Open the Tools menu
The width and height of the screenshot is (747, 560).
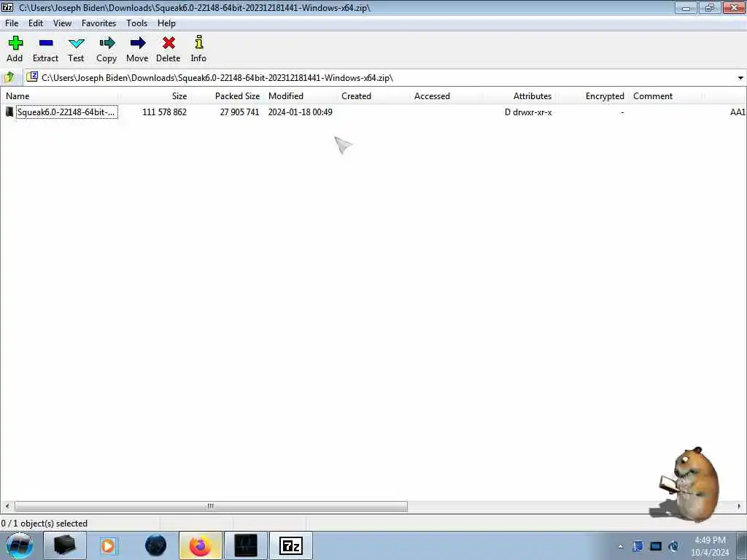(136, 23)
